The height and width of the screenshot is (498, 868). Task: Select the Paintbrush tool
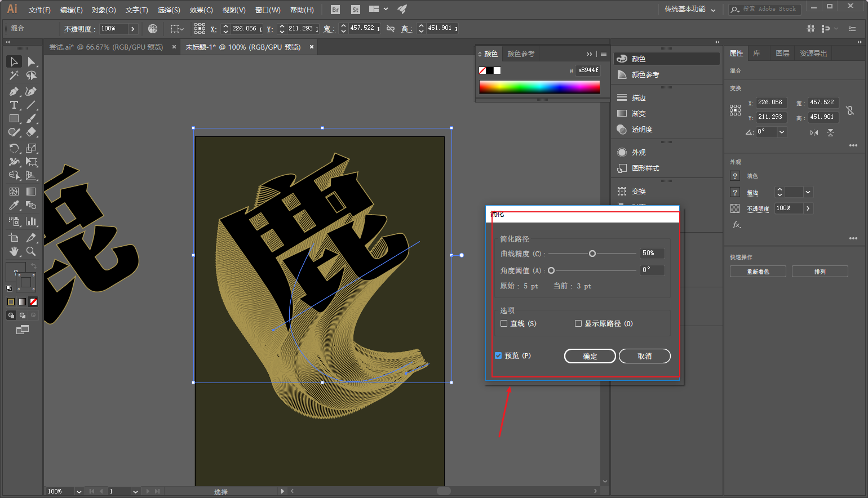point(31,119)
